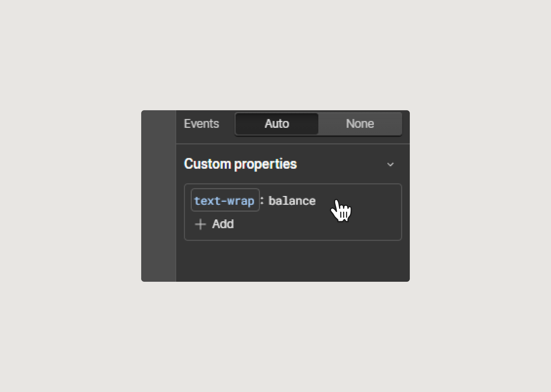Add a new custom property
Screen dimensions: 551x392
[x=214, y=224]
